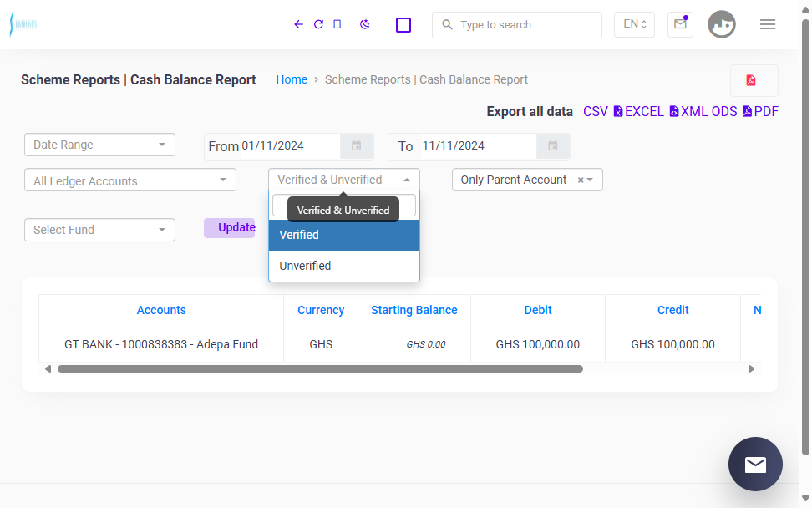Image resolution: width=812 pixels, height=508 pixels.
Task: Open the floating chat mail button
Action: (755, 464)
